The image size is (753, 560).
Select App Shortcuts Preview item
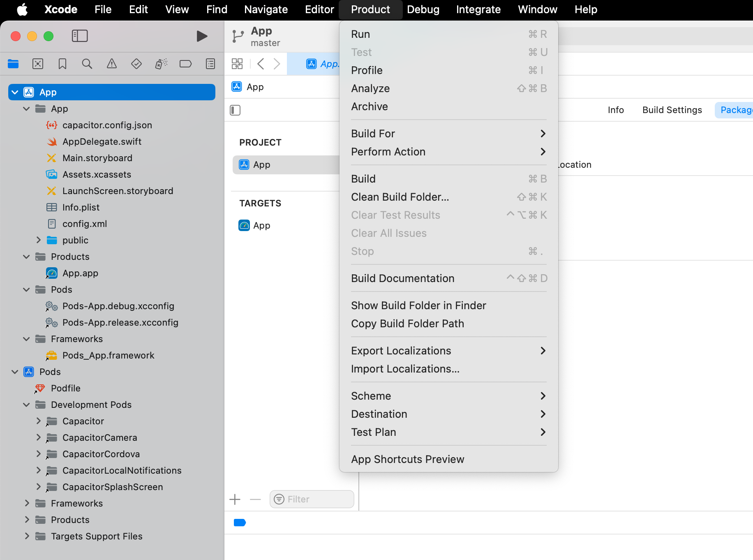[x=449, y=459]
